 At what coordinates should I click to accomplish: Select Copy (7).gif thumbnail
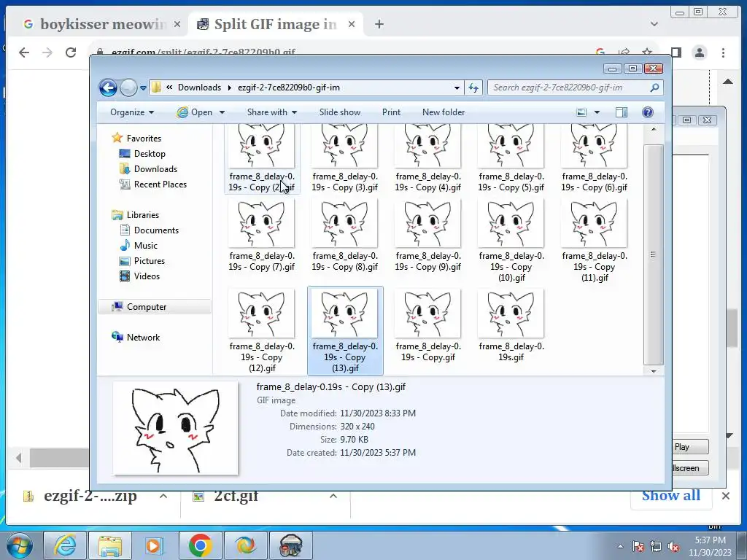262,224
